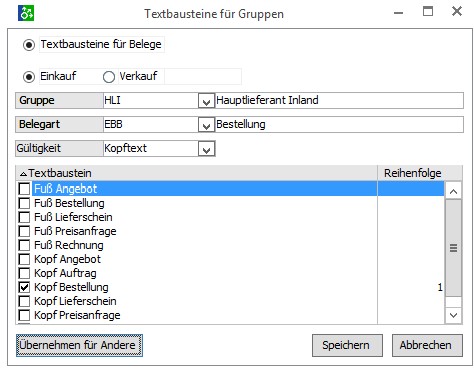The width and height of the screenshot is (474, 372).
Task: Select the Verkauf radio button
Action: point(109,77)
